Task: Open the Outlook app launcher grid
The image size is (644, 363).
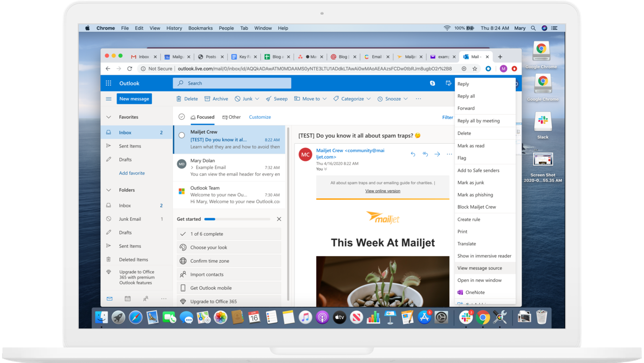Action: 109,83
